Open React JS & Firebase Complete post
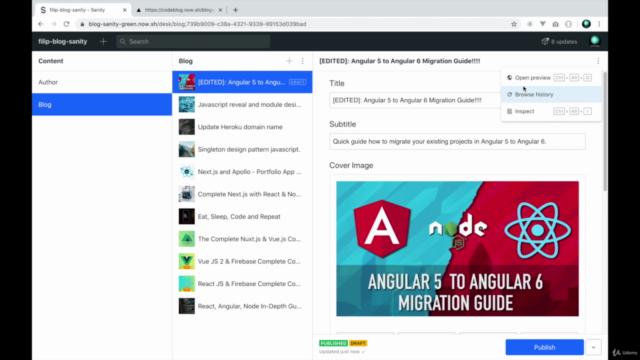 [242, 284]
